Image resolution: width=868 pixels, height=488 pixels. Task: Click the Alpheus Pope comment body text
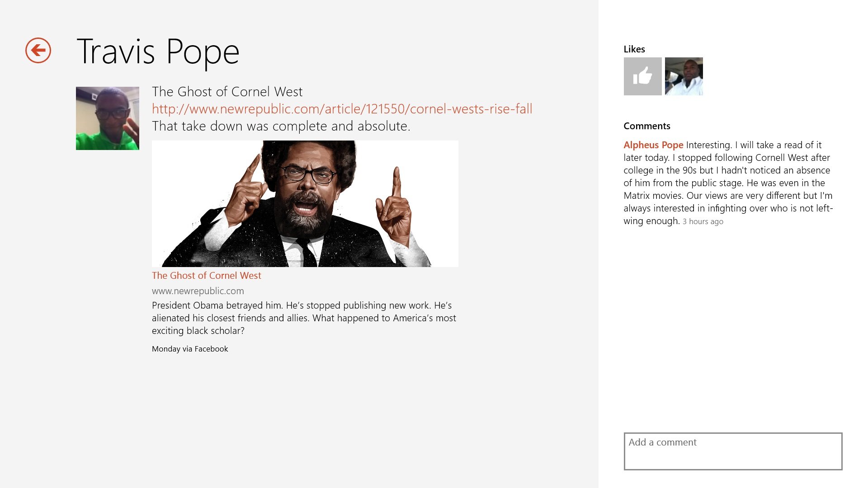(728, 183)
